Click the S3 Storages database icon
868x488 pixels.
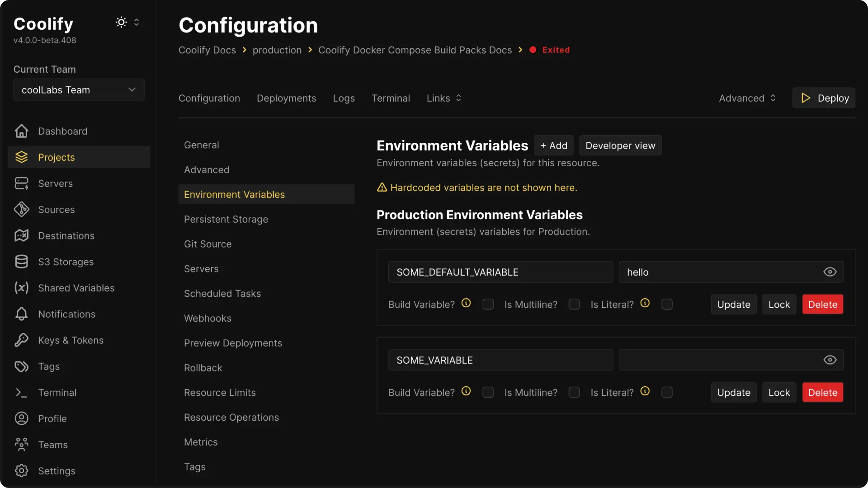click(21, 262)
